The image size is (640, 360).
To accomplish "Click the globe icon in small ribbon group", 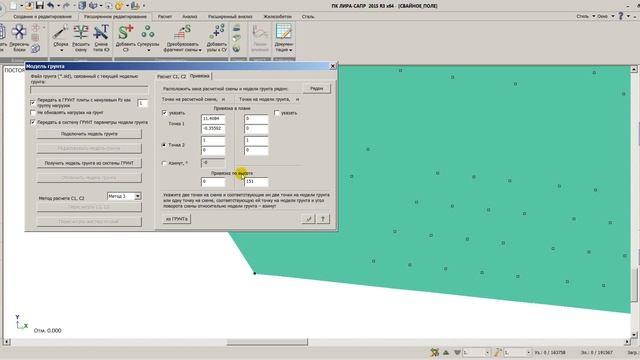I will [236, 49].
